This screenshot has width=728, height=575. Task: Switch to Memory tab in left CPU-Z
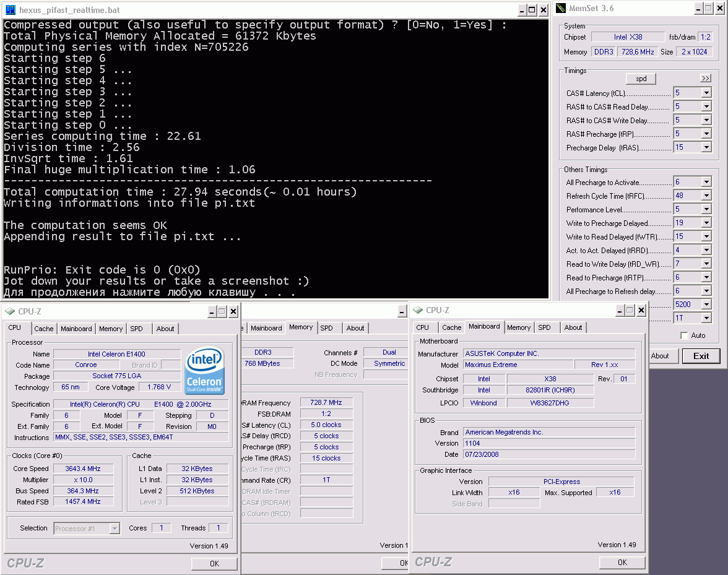[x=110, y=329]
